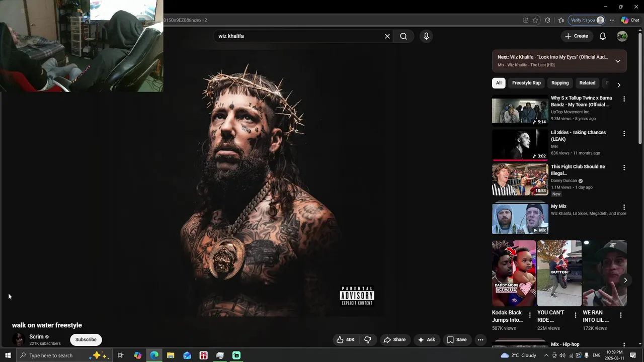Open more actions ellipsis below the video
644x362 pixels.
click(x=480, y=340)
